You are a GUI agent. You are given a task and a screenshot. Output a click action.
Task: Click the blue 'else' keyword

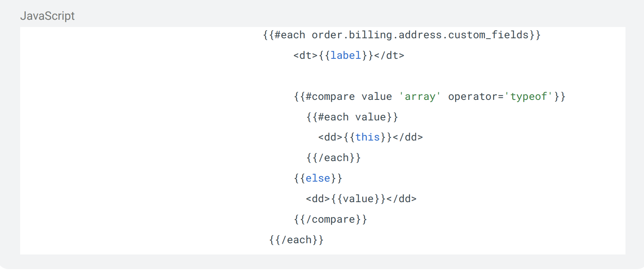coord(318,178)
